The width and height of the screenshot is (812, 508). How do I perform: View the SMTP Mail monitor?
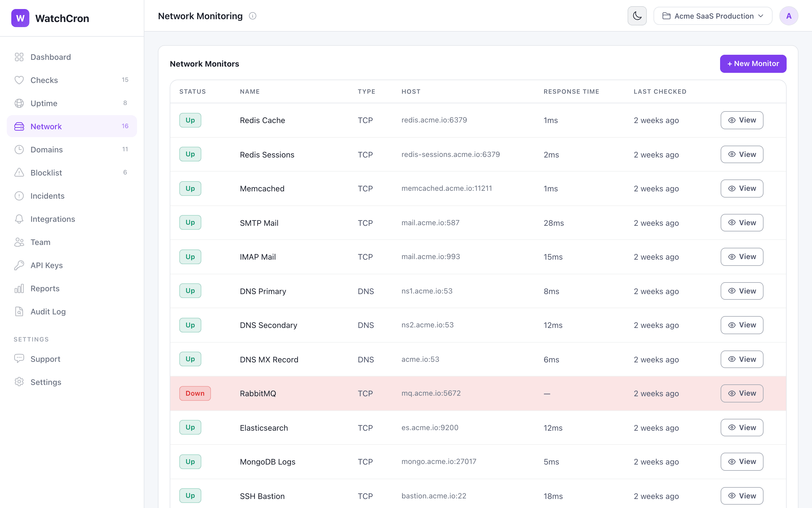742,223
